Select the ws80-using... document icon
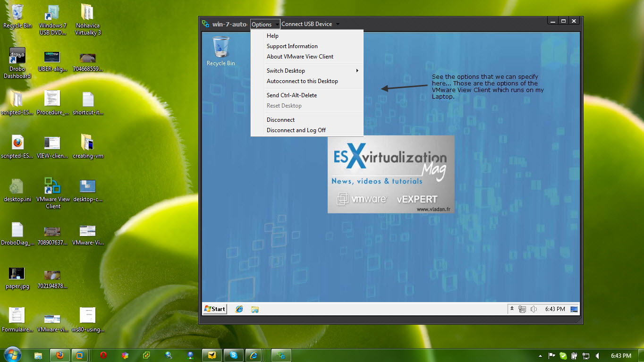This screenshot has width=644, height=362. click(88, 320)
